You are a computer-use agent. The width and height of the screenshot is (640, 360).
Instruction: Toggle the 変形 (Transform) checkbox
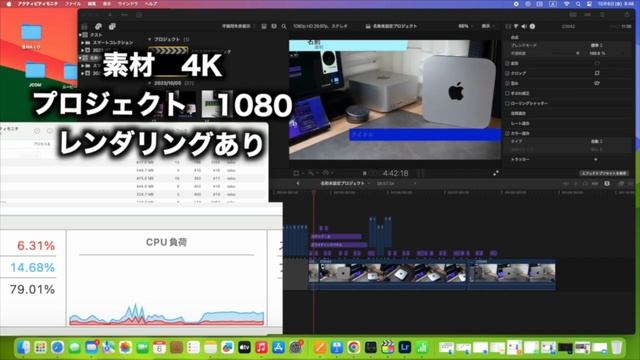pos(507,63)
